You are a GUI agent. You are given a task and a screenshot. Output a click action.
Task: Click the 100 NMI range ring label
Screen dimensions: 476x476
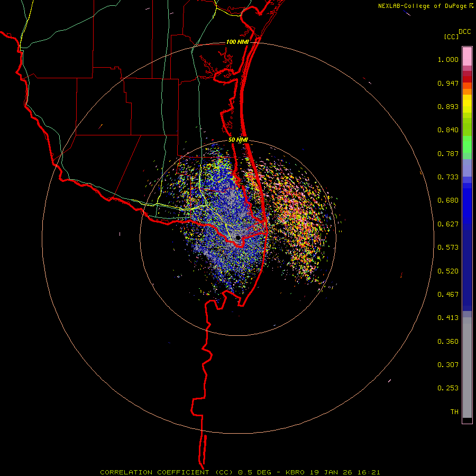click(237, 42)
